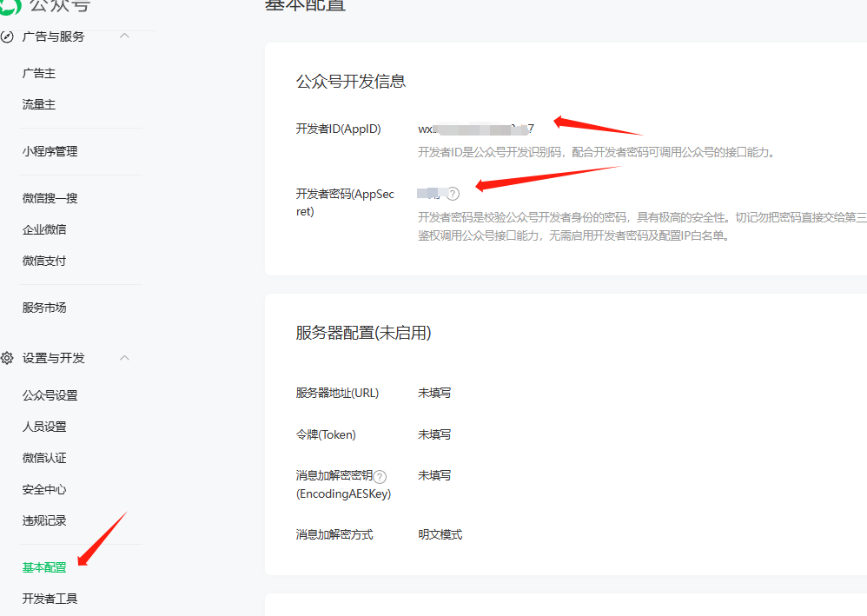Screen dimensions: 867x616
Task: Select 基本配置 in sidebar
Action: point(44,567)
